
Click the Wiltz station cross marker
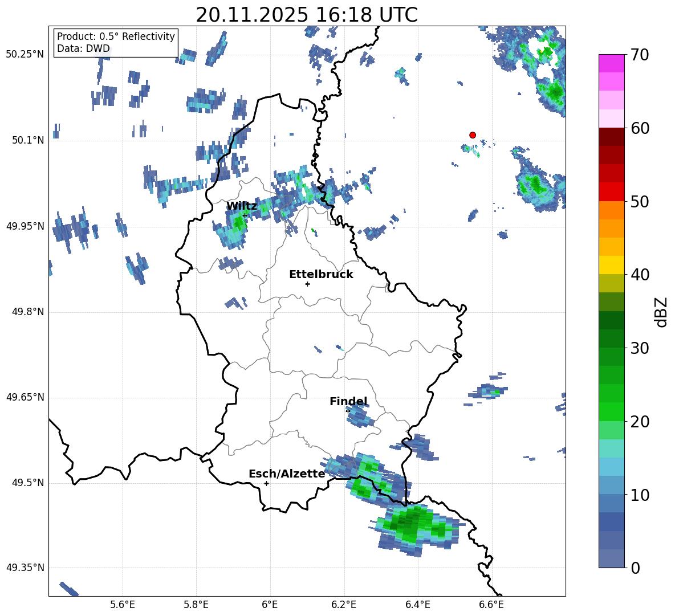(245, 215)
